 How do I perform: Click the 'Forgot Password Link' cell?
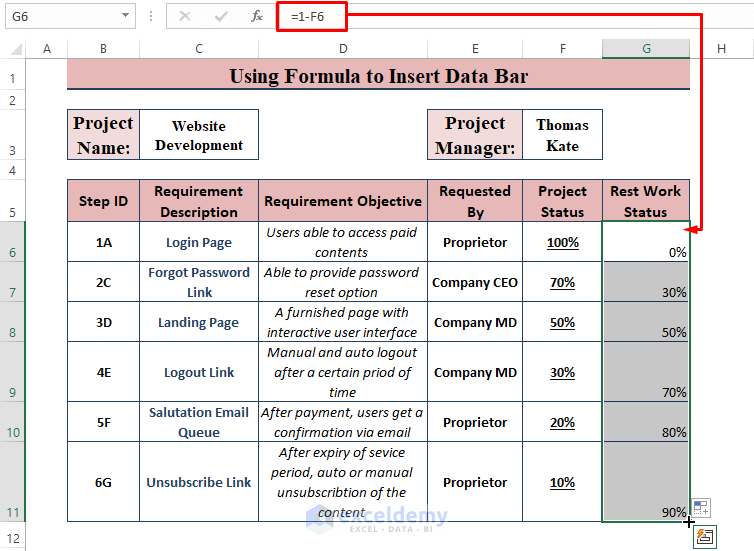click(199, 282)
